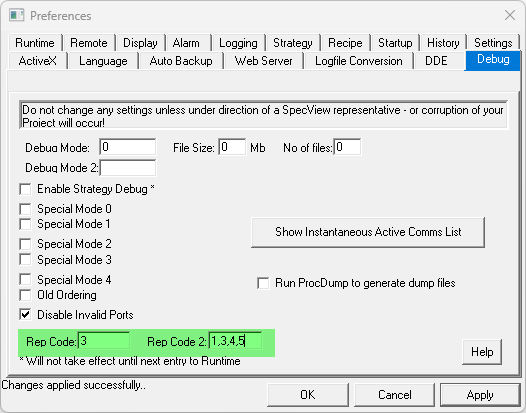Click Show Instantaneous Active Comms List
526x413 pixels.
tap(368, 232)
